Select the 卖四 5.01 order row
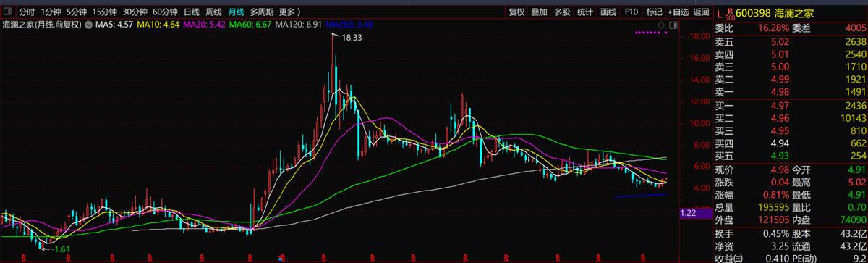The height and width of the screenshot is (263, 868). 790,54
